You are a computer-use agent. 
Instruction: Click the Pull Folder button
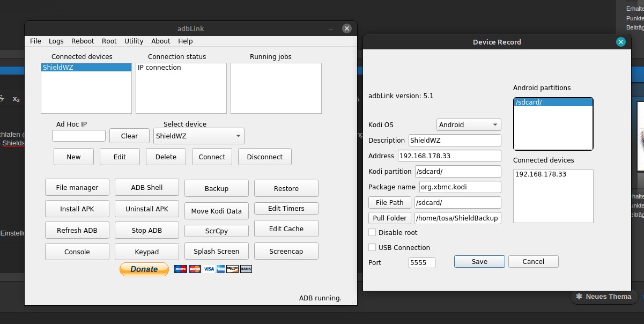click(x=390, y=218)
